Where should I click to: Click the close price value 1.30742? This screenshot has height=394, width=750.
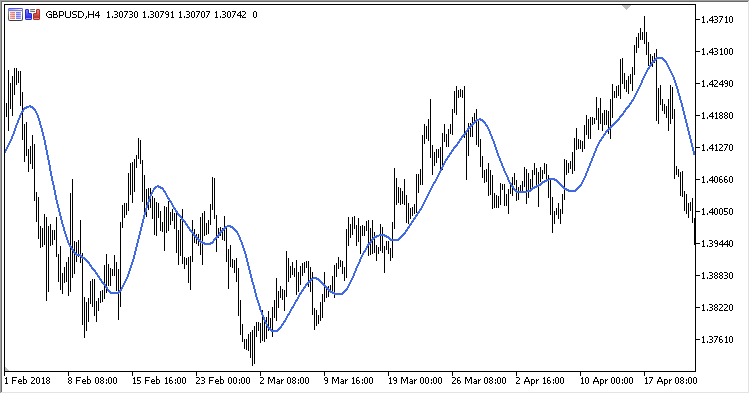(x=230, y=15)
